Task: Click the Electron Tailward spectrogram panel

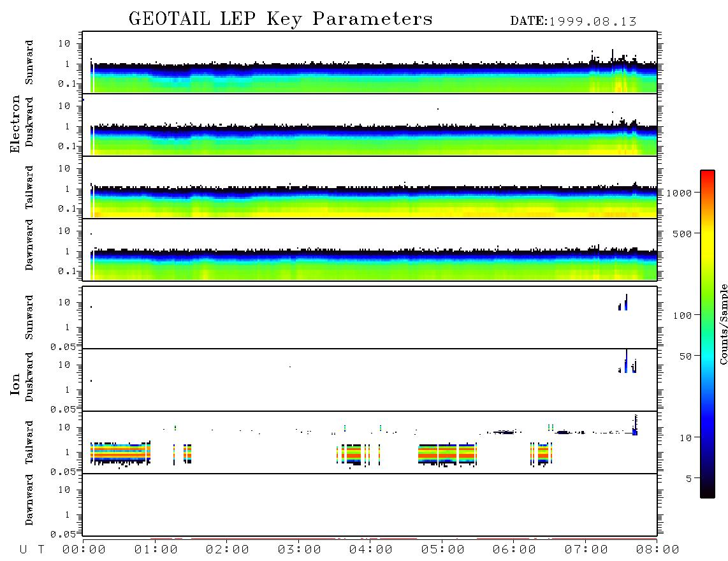Action: [370, 187]
